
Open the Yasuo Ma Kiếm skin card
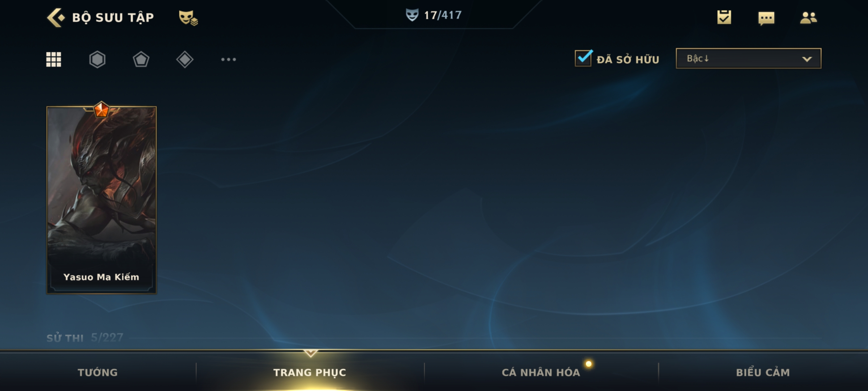click(101, 200)
